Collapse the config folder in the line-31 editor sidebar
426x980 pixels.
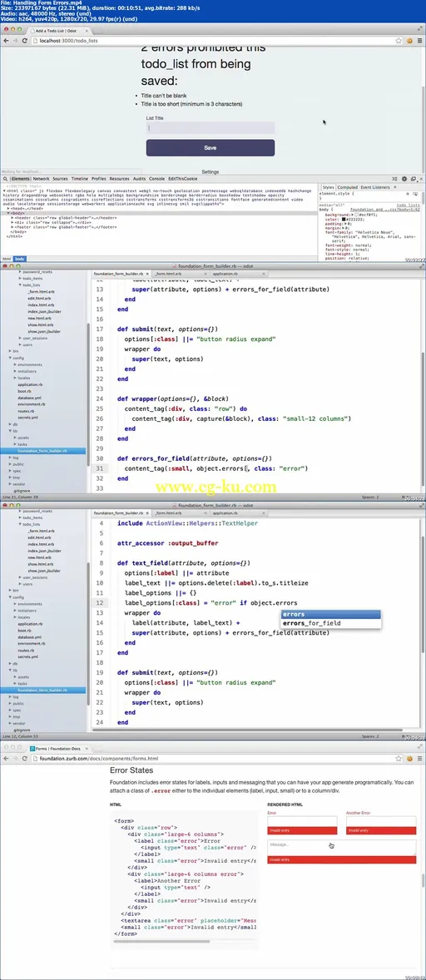(x=11, y=358)
